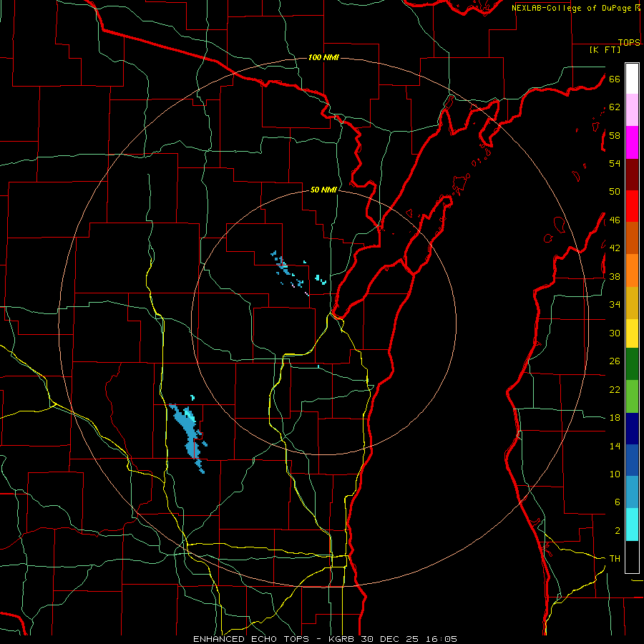The width and height of the screenshot is (644, 644).
Task: Click the 66 legend scale value
Action: (x=615, y=79)
